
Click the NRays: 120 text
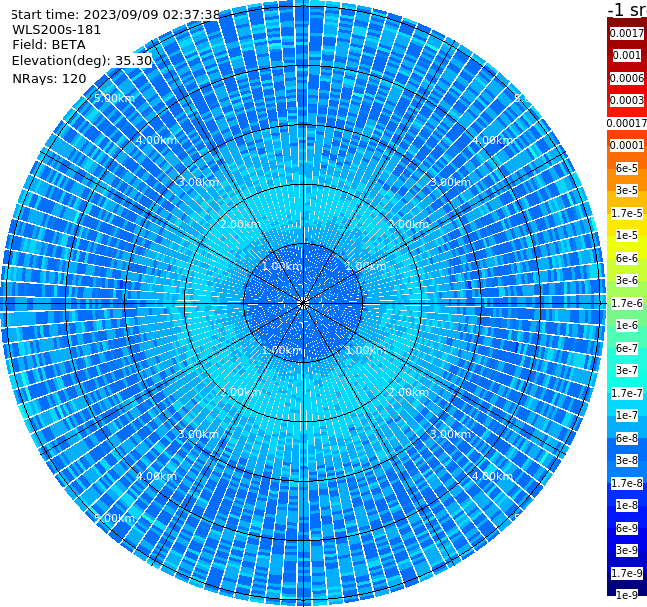click(x=49, y=78)
